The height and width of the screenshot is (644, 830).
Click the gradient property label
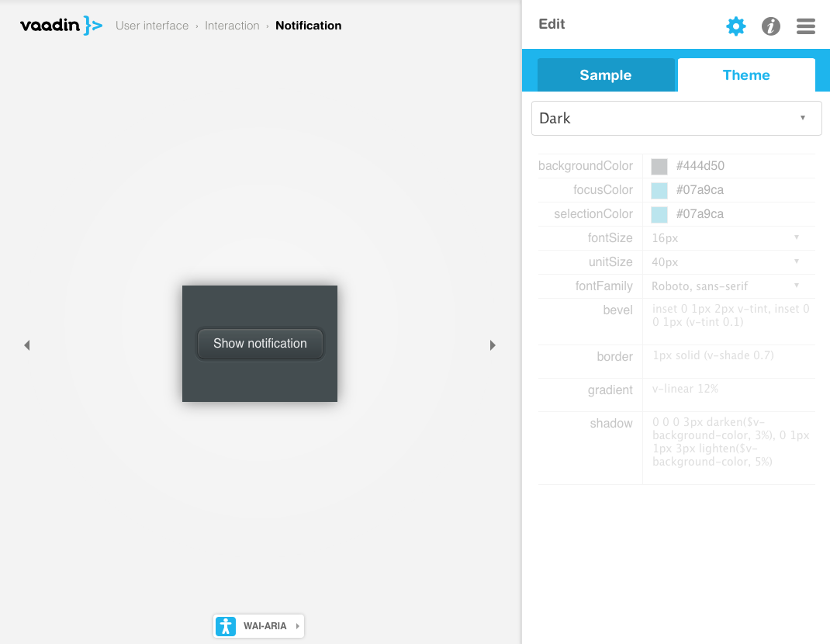tap(610, 390)
